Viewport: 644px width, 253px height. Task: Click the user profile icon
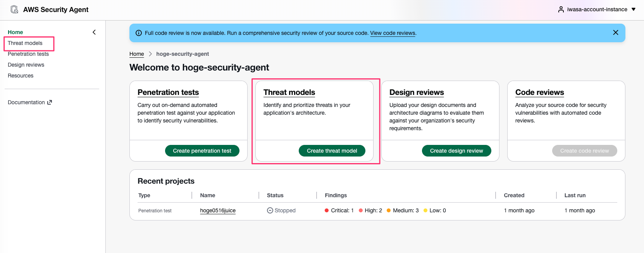pos(561,9)
